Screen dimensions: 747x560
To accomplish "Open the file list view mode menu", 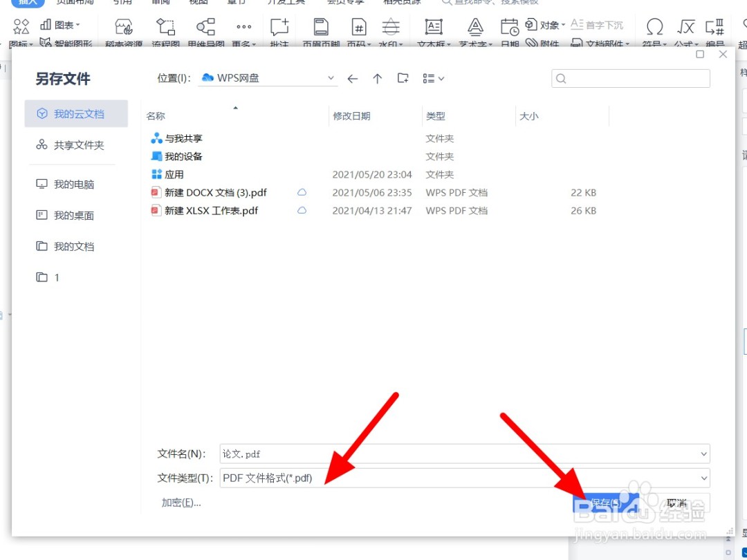I will point(433,79).
